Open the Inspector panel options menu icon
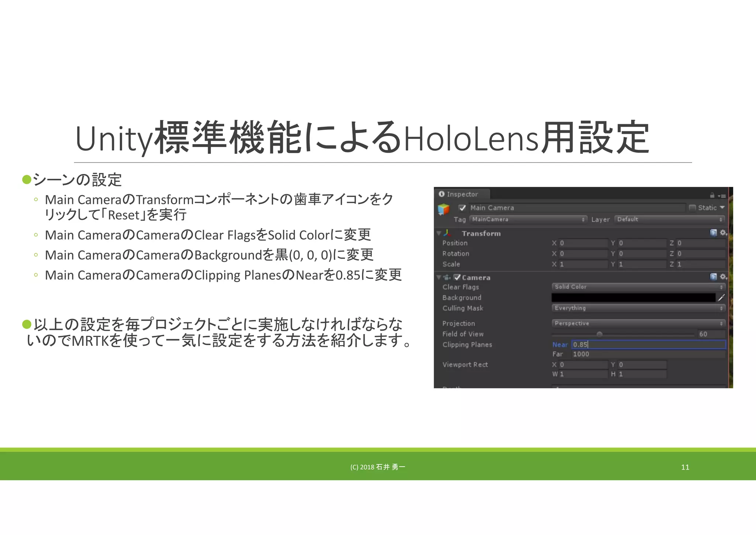This screenshot has height=535, width=756. [x=722, y=196]
